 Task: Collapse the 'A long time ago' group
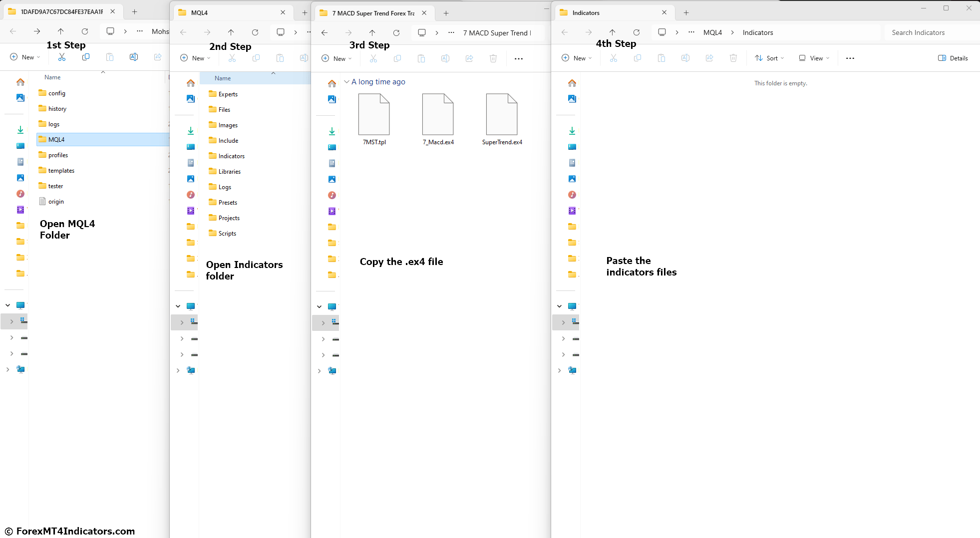(x=346, y=82)
